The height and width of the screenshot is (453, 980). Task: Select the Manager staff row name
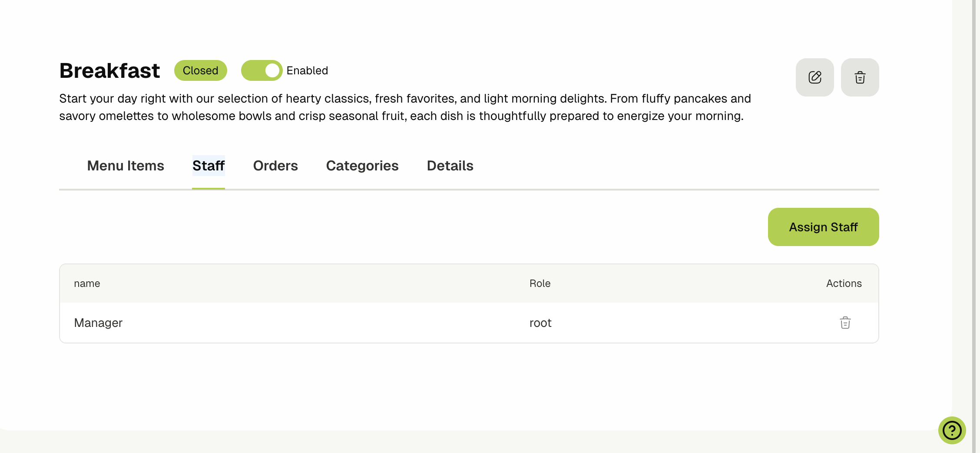[x=98, y=323]
